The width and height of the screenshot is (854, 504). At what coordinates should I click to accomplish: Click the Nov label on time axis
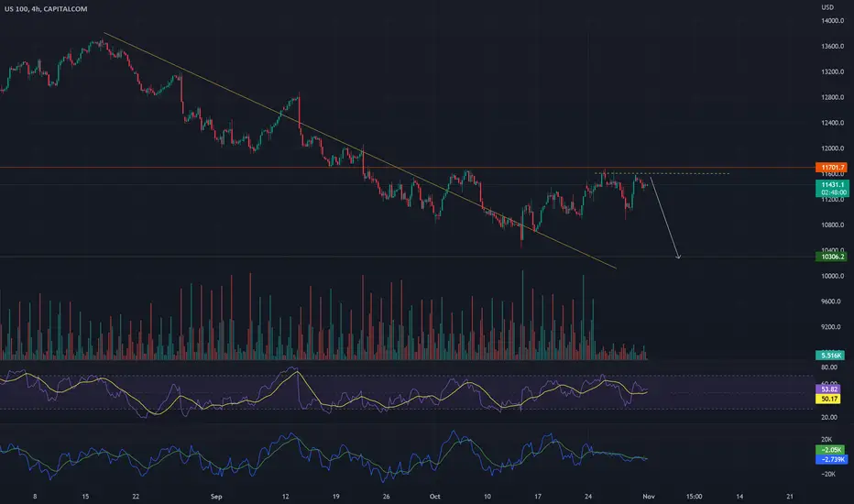click(x=648, y=497)
